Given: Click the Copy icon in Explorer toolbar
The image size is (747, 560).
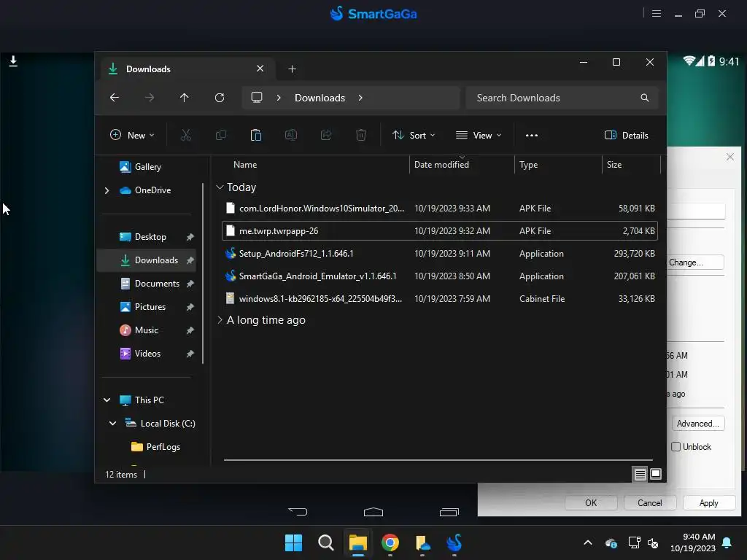Looking at the screenshot, I should pyautogui.click(x=220, y=135).
